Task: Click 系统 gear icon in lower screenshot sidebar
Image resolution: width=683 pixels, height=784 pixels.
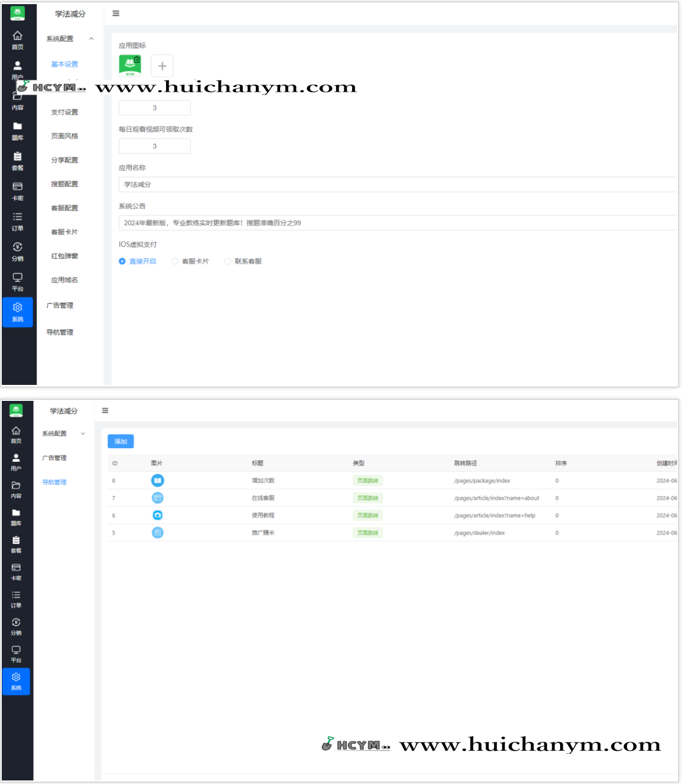Action: coord(16,677)
